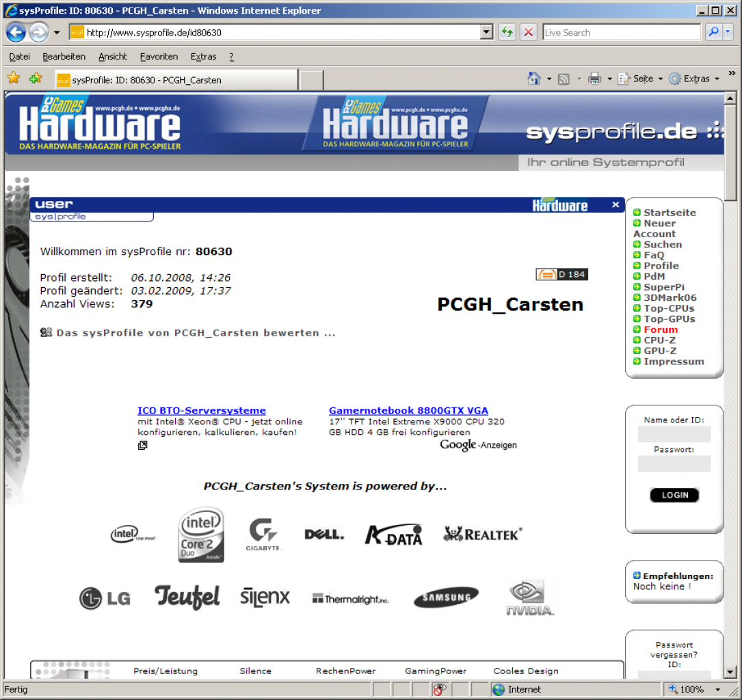
Task: Click the PdM sidebar link
Action: coord(654,276)
